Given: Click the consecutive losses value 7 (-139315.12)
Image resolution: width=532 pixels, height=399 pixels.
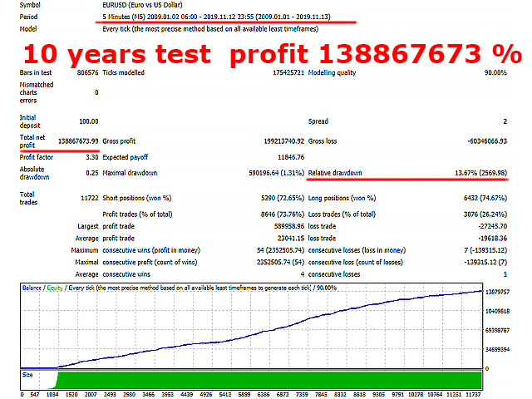Looking at the screenshot, I should click(x=485, y=250).
